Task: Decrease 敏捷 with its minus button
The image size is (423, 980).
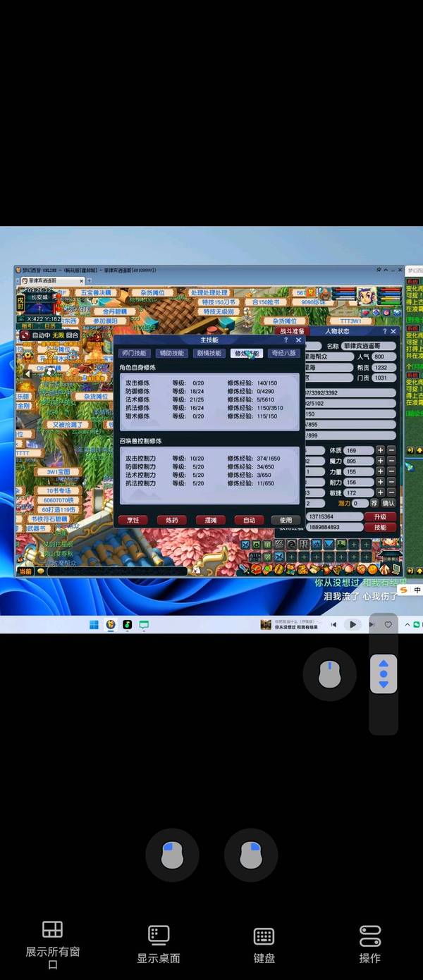Action: coord(391,492)
